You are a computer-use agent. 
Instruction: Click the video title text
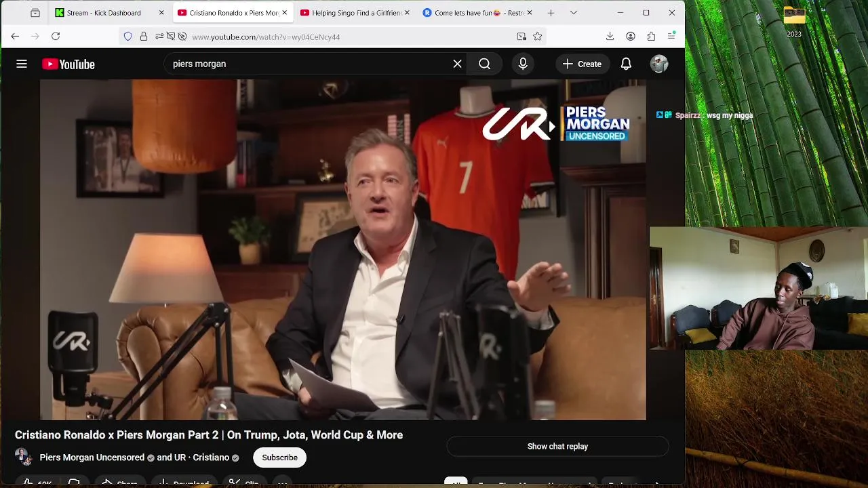point(209,435)
